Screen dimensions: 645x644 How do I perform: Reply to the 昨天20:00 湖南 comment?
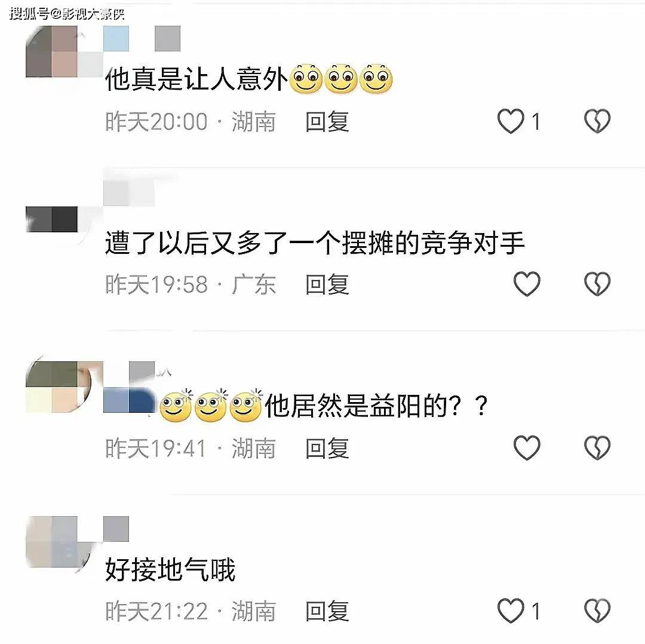point(327,122)
